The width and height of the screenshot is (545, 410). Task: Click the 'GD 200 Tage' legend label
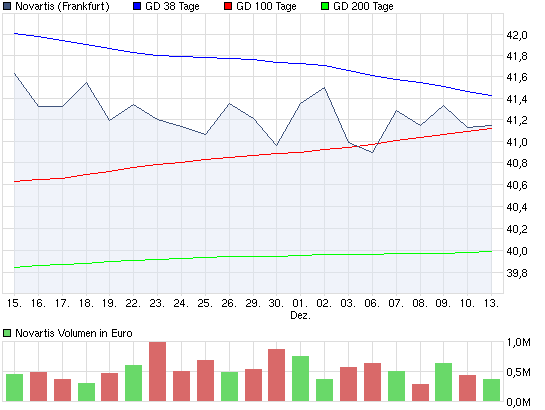(363, 6)
